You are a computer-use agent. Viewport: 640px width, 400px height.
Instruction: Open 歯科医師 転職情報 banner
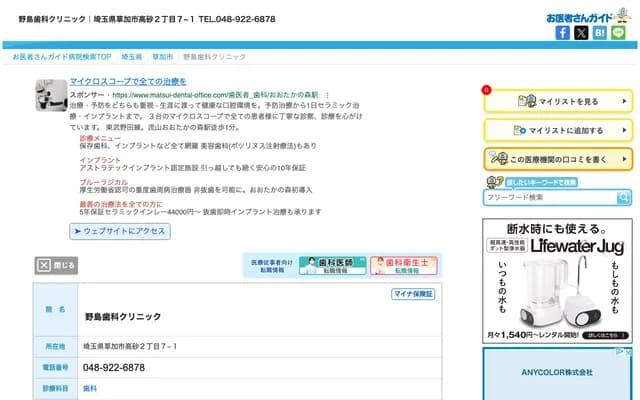[332, 265]
